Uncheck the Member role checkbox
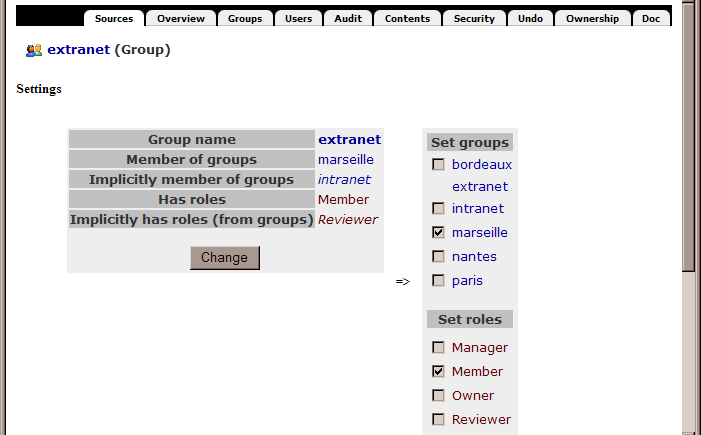The height and width of the screenshot is (435, 701). coord(438,371)
